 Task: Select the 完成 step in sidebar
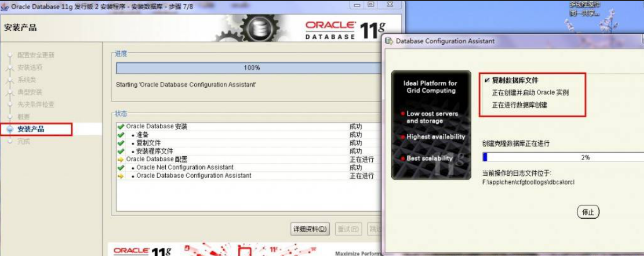coord(24,142)
